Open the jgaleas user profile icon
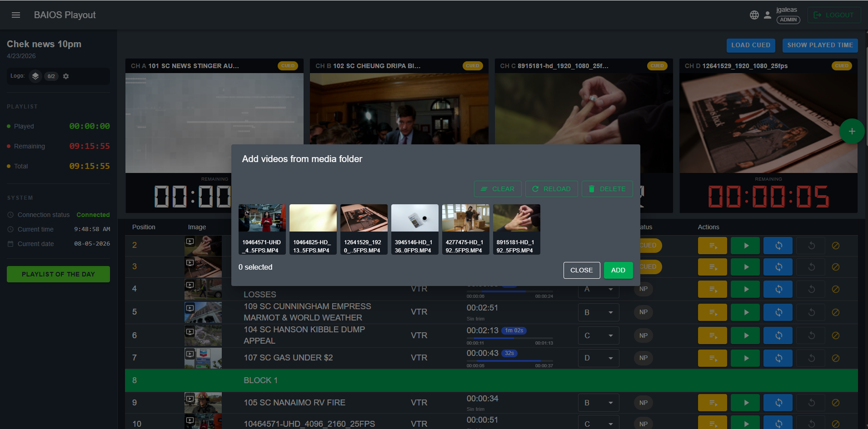Screen dimensions: 868x429 768,15
